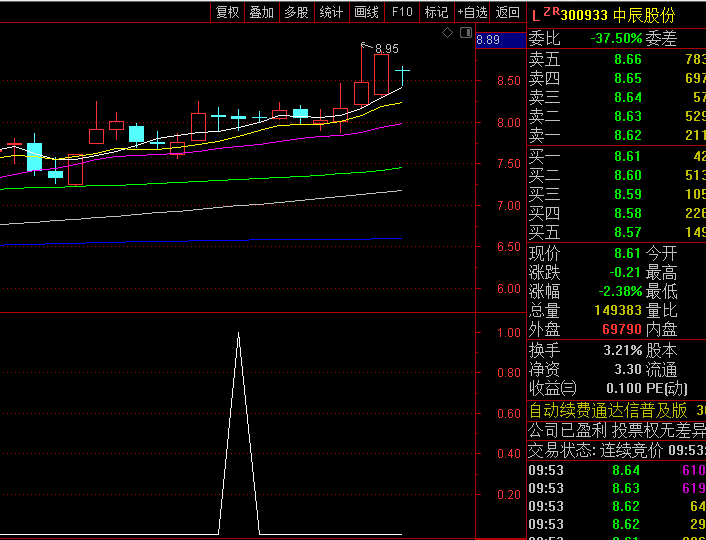Open the 多股 multi-stock view
Image resolution: width=706 pixels, height=540 pixels.
[x=296, y=12]
